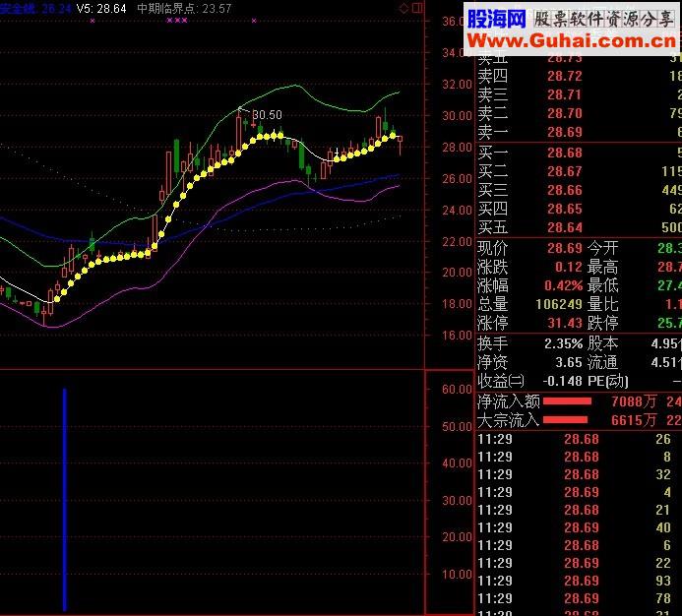Click the PE(动) label
This screenshot has width=682, height=616.
click(x=608, y=381)
